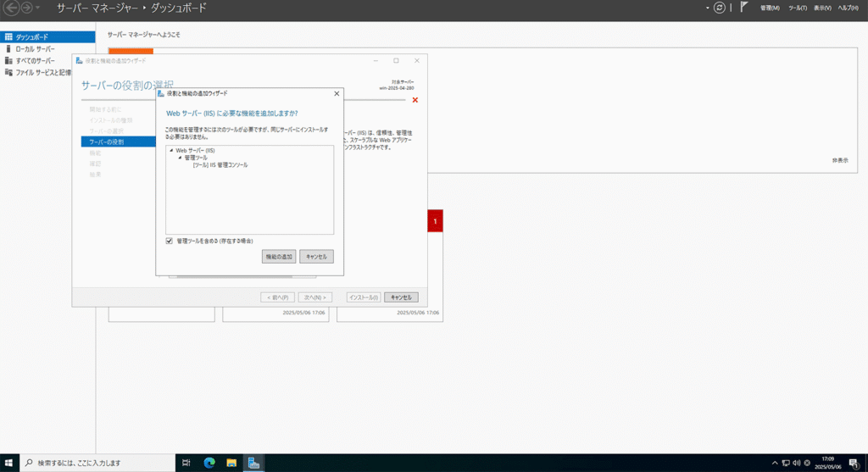Image resolution: width=868 pixels, height=472 pixels.
Task: Open the 表示(V) menu
Action: pos(822,8)
